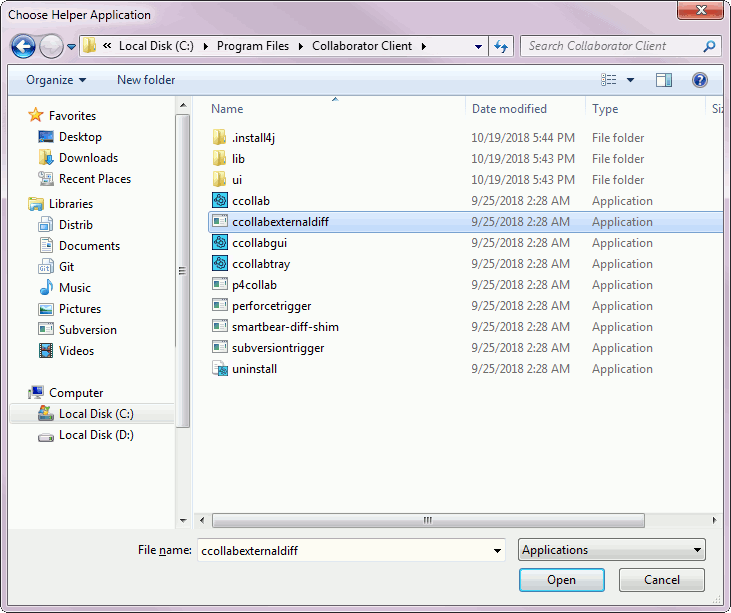Click the ccollabexternaldiff application icon
This screenshot has height=613, width=731.
click(220, 221)
